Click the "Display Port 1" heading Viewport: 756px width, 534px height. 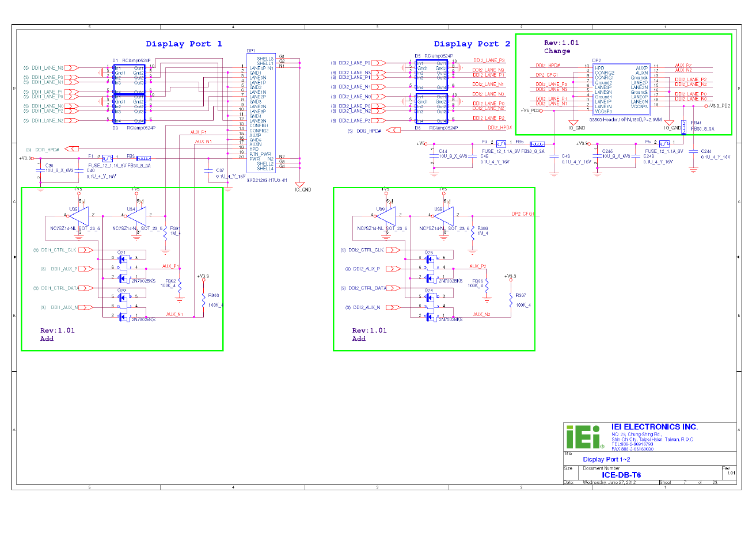[184, 44]
